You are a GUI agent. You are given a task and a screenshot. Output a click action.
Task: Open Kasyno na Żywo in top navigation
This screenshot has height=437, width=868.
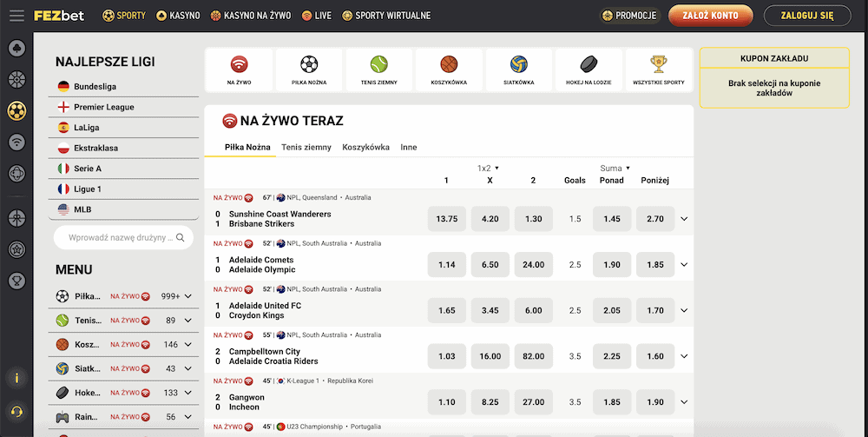click(x=251, y=16)
